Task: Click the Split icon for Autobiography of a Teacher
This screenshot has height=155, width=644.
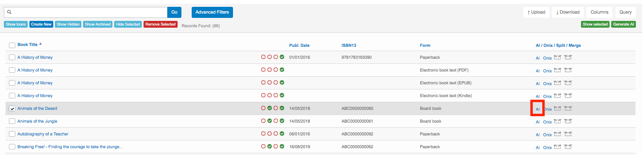Action: [x=558, y=134]
